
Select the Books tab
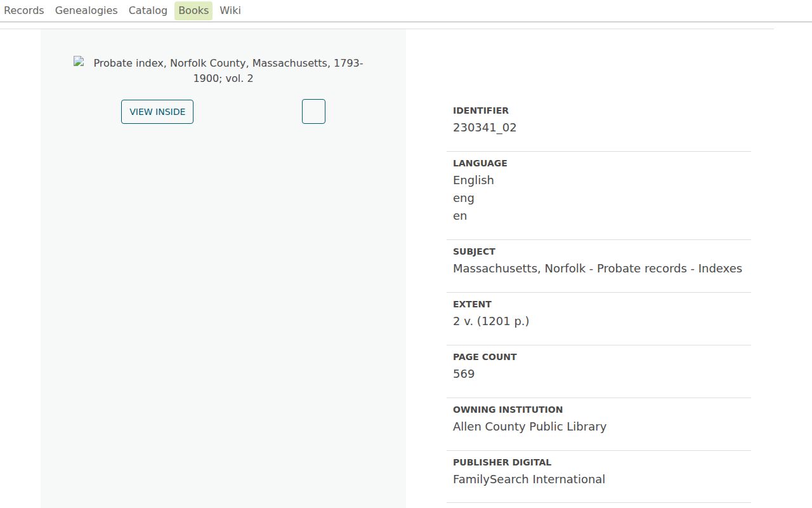pos(193,10)
